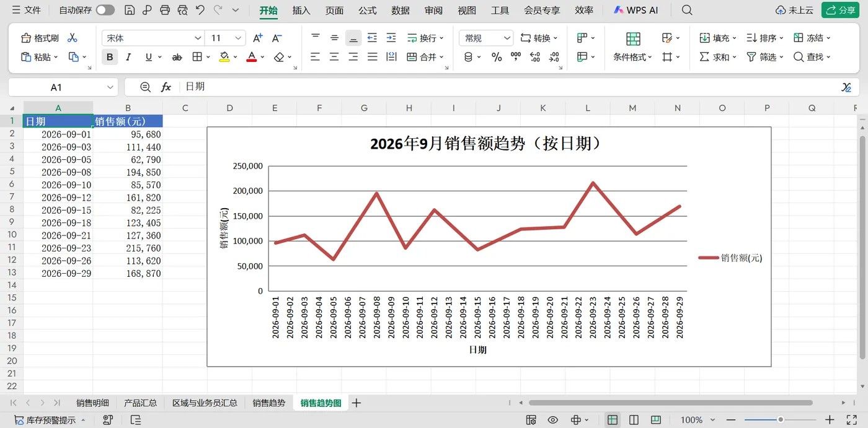This screenshot has height=428, width=868.
Task: Select column header G
Action: coord(364,108)
